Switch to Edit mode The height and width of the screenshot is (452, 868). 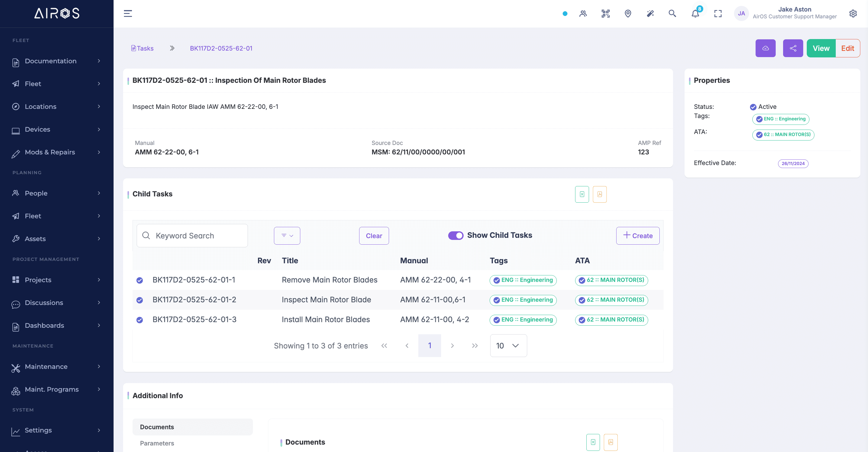847,49
